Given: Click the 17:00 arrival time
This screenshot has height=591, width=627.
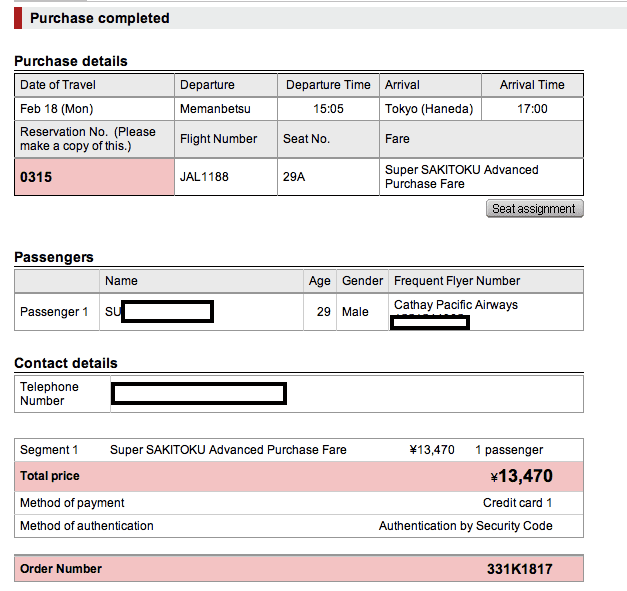Looking at the screenshot, I should [532, 109].
